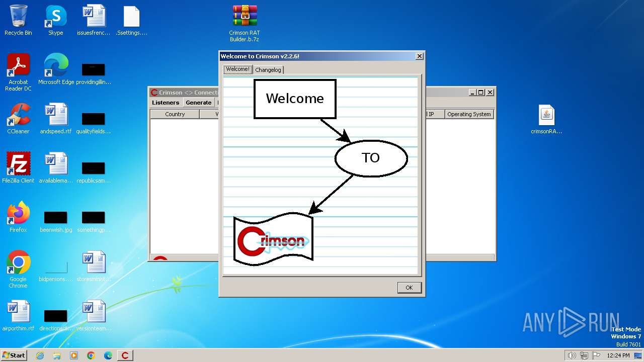Select the providingillin file icon
Viewport: 644px width, 362px height.
(x=94, y=73)
